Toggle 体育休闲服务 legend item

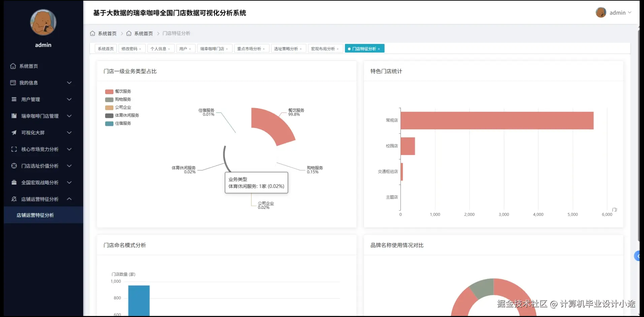(122, 116)
